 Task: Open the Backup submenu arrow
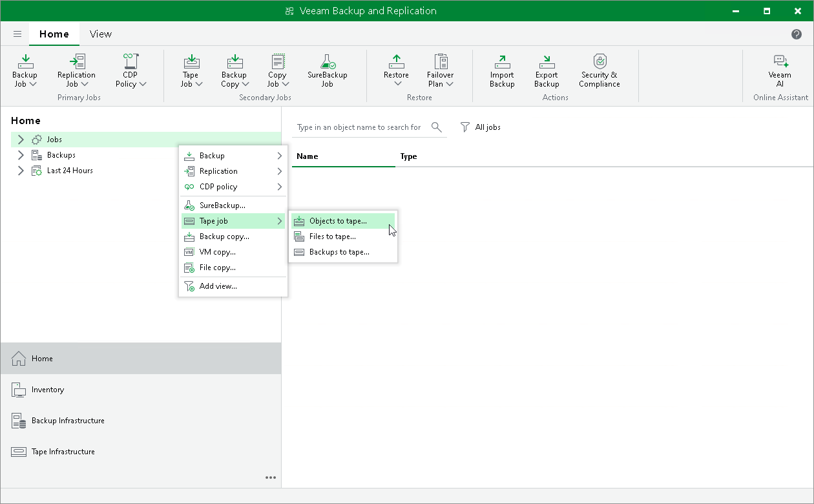(280, 156)
